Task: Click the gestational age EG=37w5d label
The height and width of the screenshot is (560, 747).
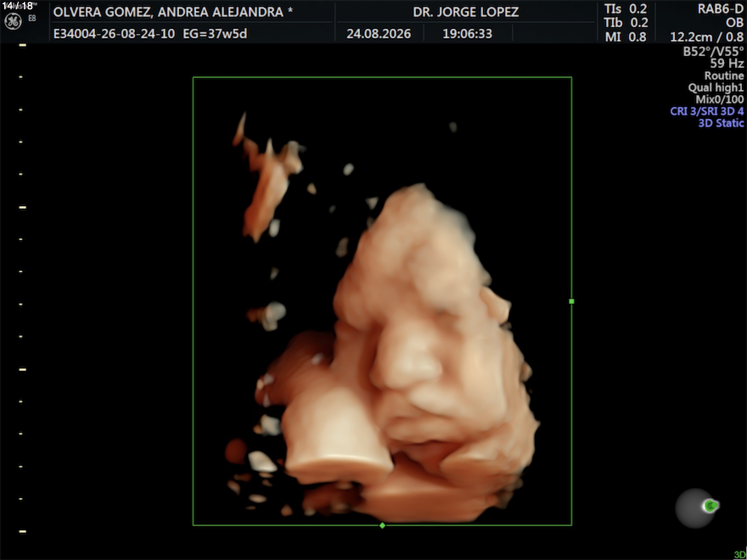Action: [x=215, y=34]
